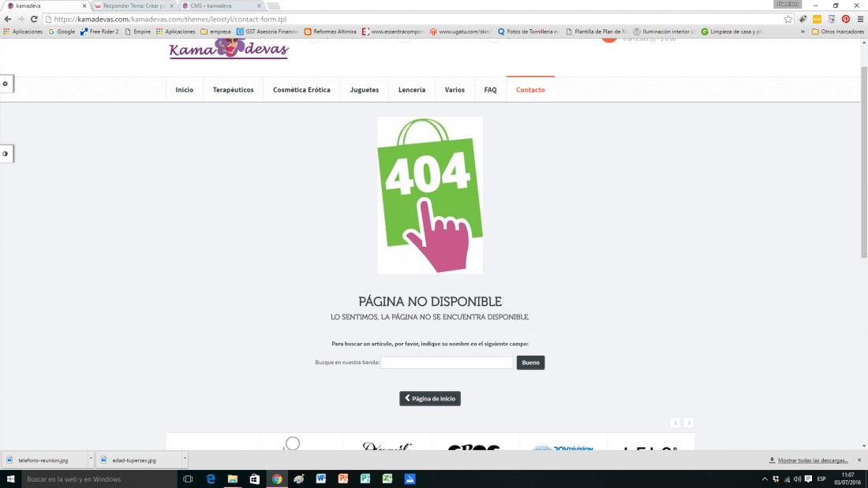Reload the current page
The image size is (868, 488).
point(34,19)
